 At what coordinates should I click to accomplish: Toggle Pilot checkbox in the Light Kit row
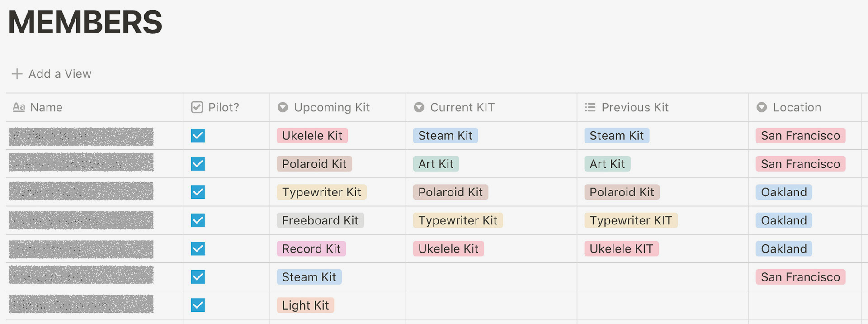[198, 305]
